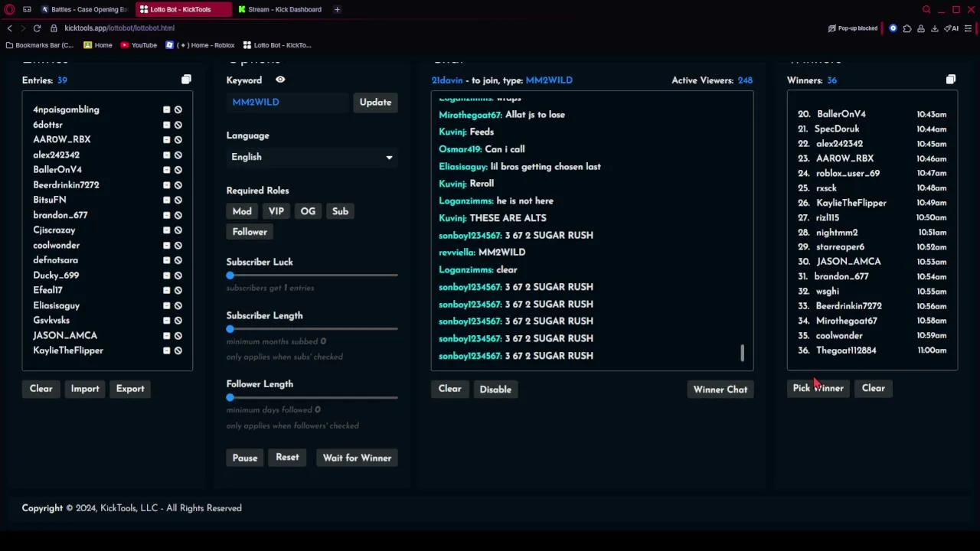Click the Pick Winner button

[818, 388]
